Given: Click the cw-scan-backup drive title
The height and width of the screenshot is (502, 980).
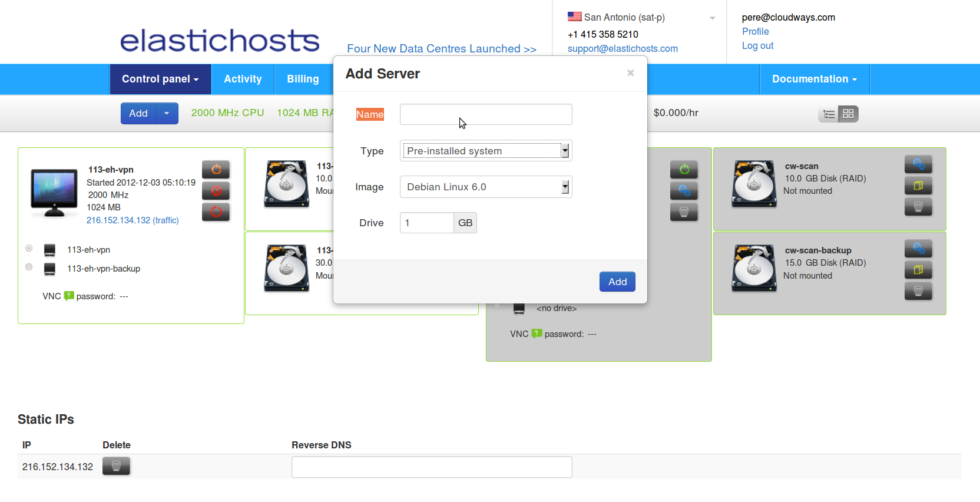Looking at the screenshot, I should (x=818, y=250).
